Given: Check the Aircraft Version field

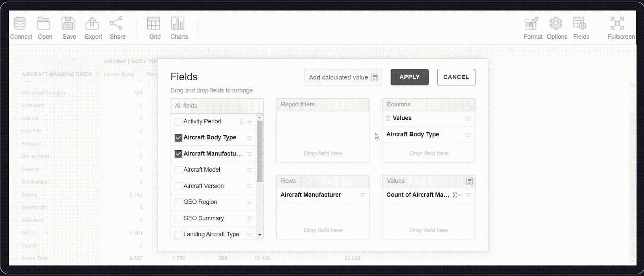Looking at the screenshot, I should (x=178, y=186).
